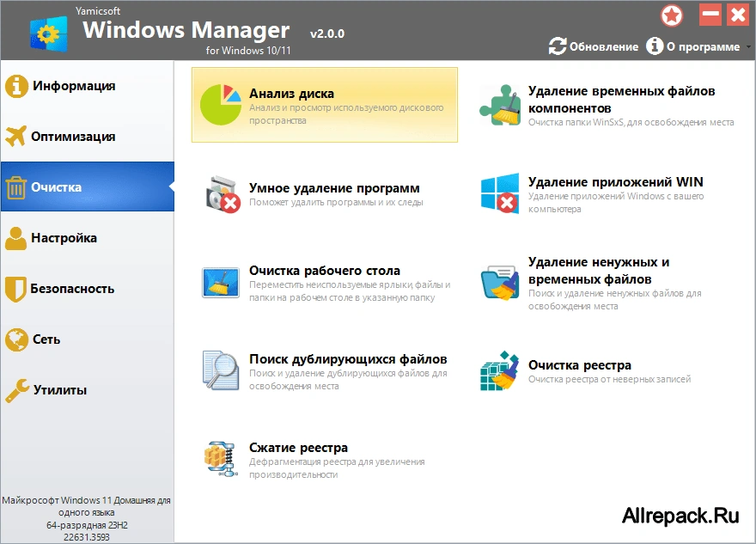Click the О программе link text
Image resolution: width=756 pixels, height=544 pixels.
pos(703,46)
